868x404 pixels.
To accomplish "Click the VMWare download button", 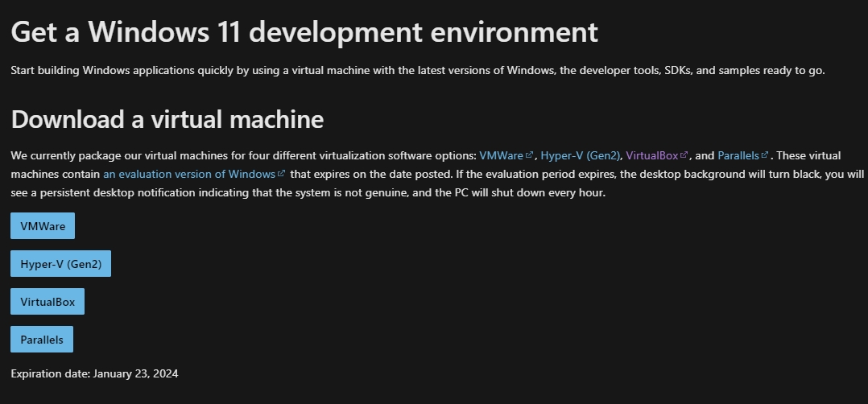I will tap(43, 226).
